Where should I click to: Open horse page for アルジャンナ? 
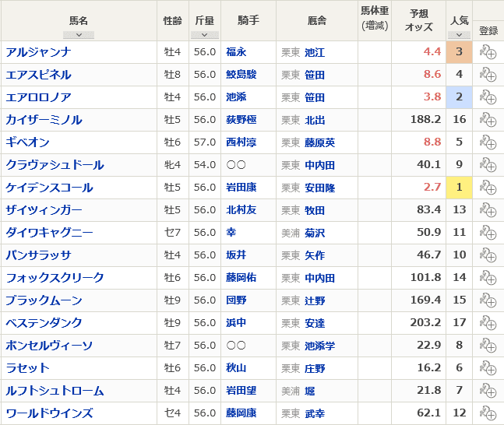tap(38, 52)
